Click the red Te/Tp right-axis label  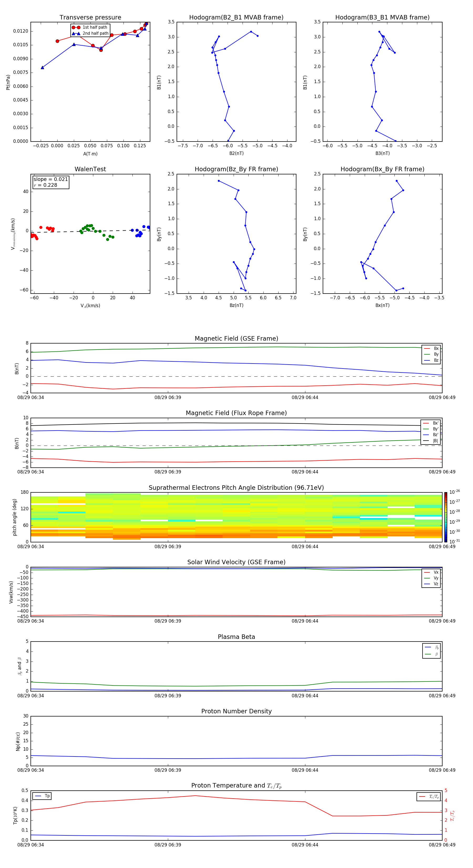(x=452, y=815)
